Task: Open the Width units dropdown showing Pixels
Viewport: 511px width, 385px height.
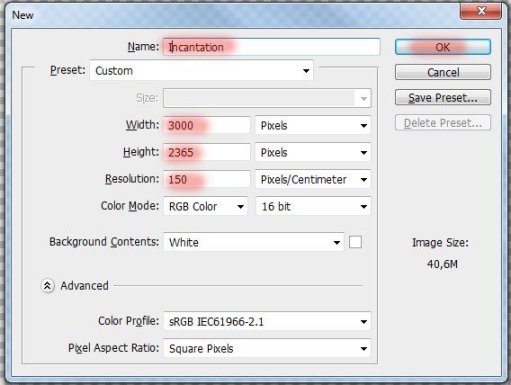Action: click(313, 125)
